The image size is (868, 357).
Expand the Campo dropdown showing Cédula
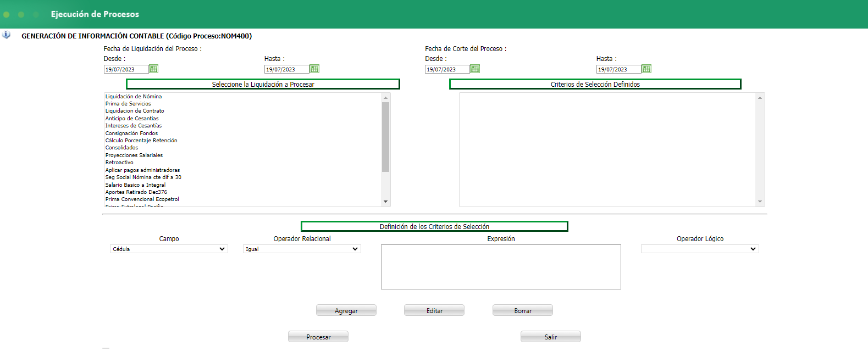169,249
